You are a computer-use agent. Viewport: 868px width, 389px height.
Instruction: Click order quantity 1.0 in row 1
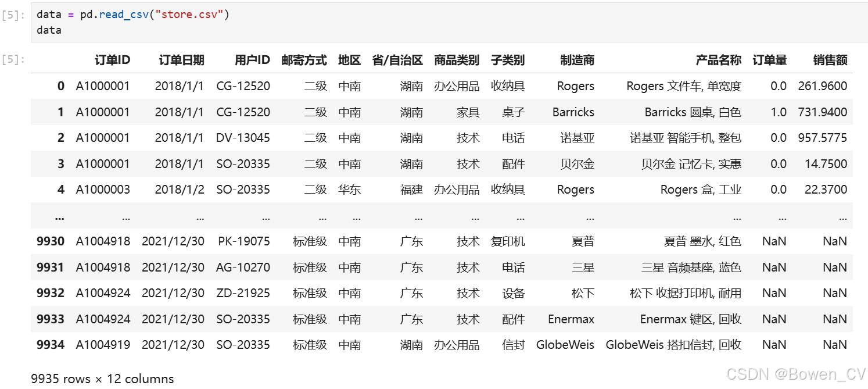click(779, 112)
